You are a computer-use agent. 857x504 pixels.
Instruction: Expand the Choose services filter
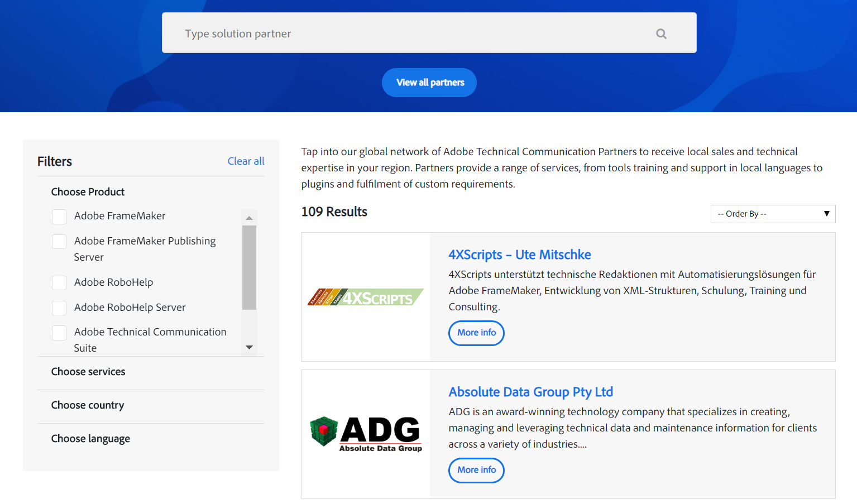click(x=88, y=372)
